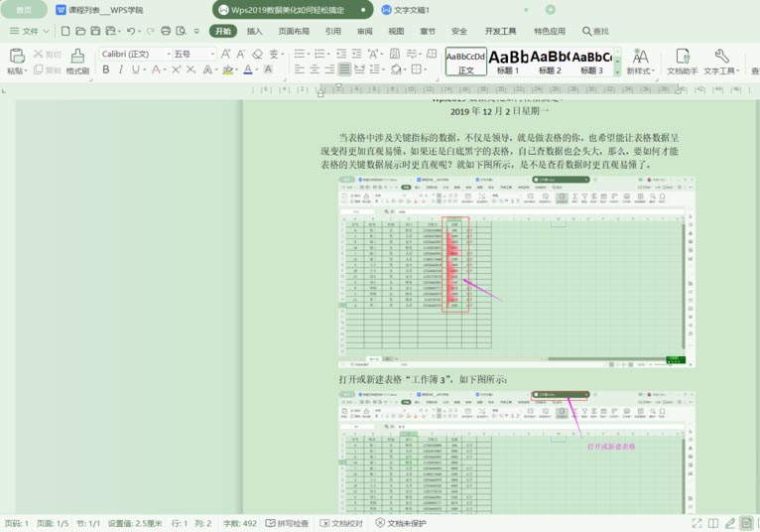Expand the quick access toolbar customize arrow
The image size is (760, 532).
point(196,31)
